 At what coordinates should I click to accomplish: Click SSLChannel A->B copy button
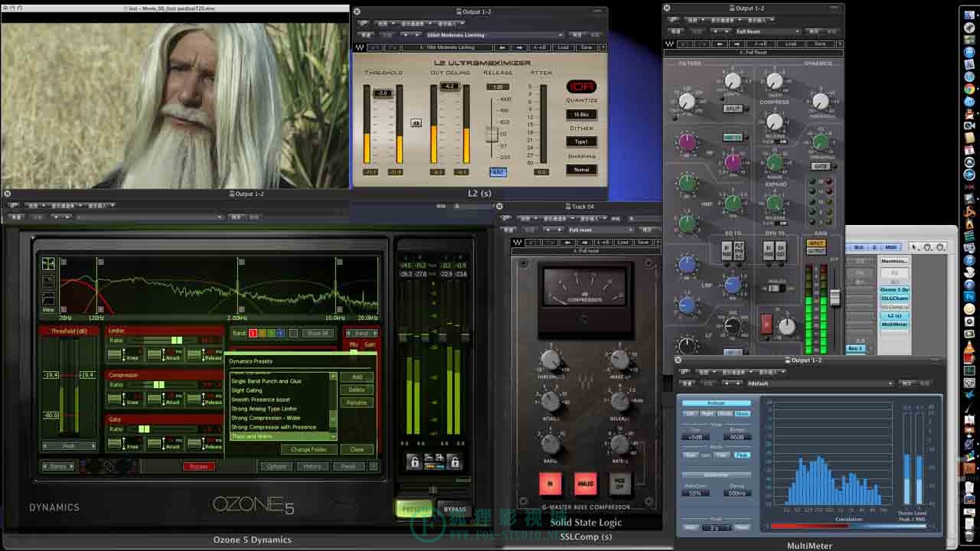point(760,44)
